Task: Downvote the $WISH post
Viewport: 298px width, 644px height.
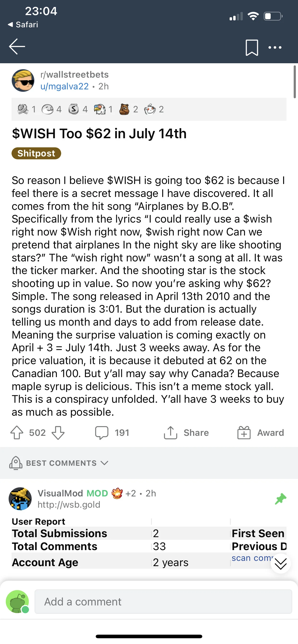Action: (x=58, y=433)
